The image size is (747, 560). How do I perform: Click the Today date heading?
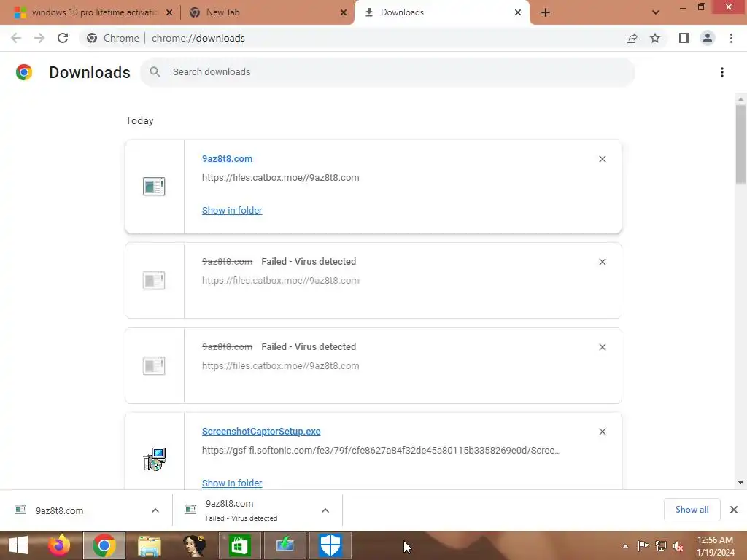(x=139, y=120)
